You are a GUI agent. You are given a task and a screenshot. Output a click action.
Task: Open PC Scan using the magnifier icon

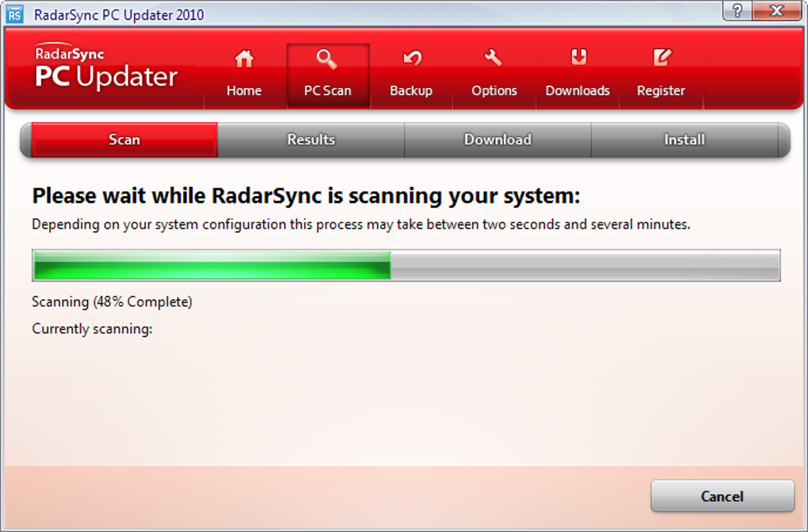tap(327, 58)
